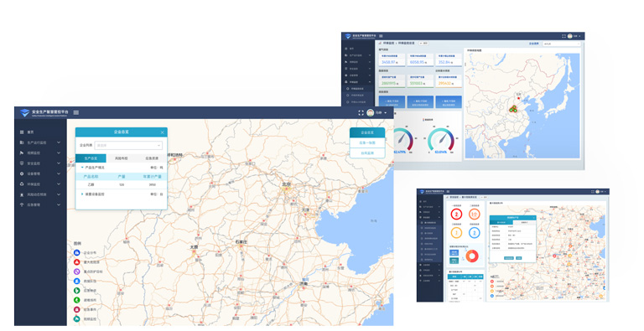Click the fullscreen icon in main header

[361, 113]
